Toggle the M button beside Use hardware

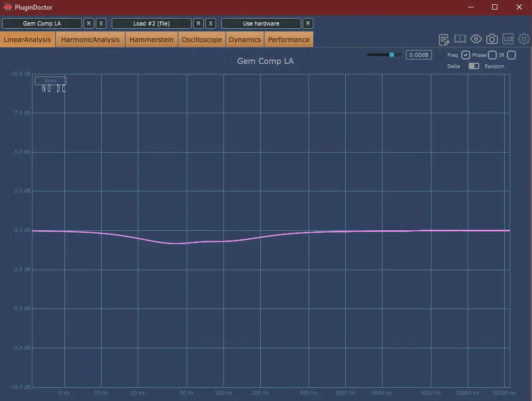coord(307,23)
